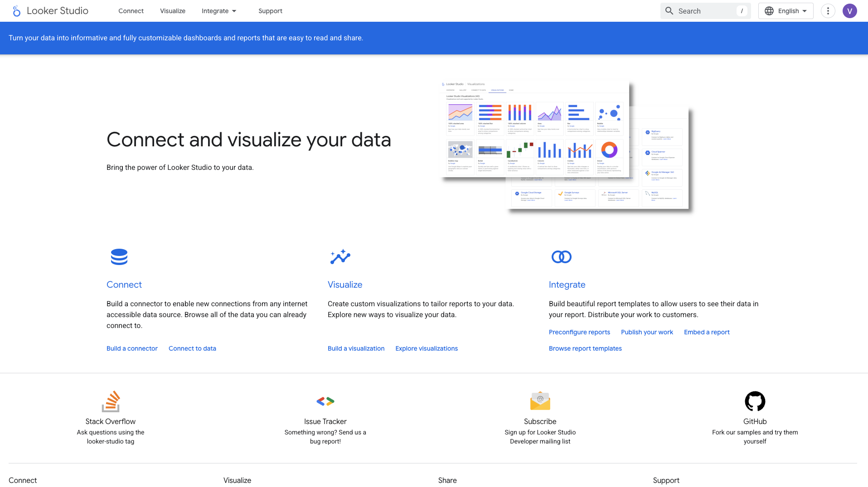The width and height of the screenshot is (868, 487).
Task: Open Support in the top navigation
Action: click(x=270, y=11)
